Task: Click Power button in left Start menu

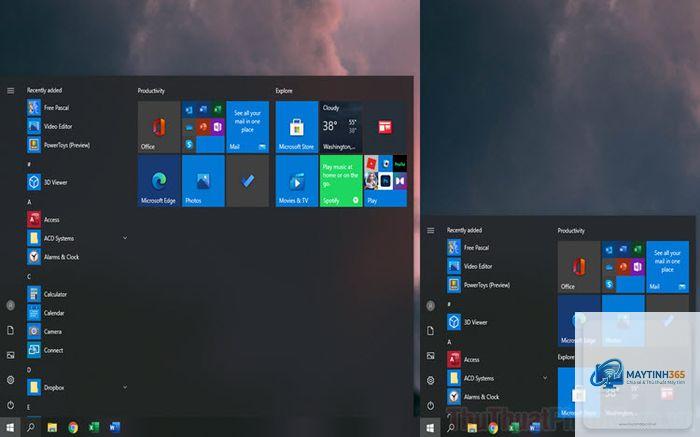Action: coord(11,405)
